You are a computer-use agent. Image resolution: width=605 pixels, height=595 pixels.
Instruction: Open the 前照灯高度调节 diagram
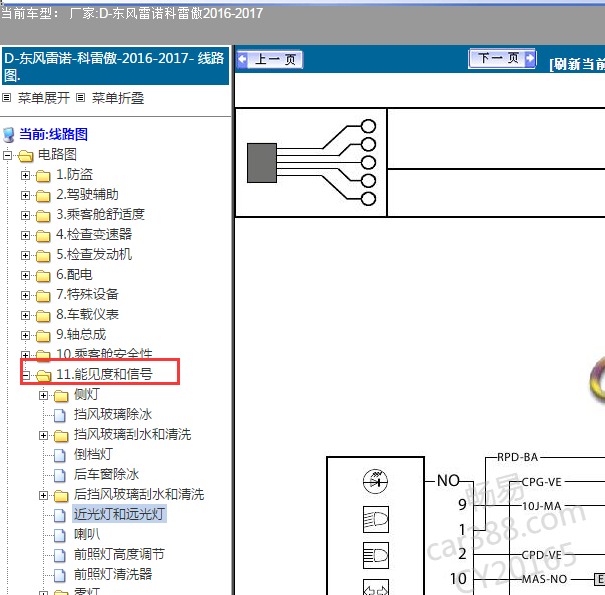click(119, 554)
